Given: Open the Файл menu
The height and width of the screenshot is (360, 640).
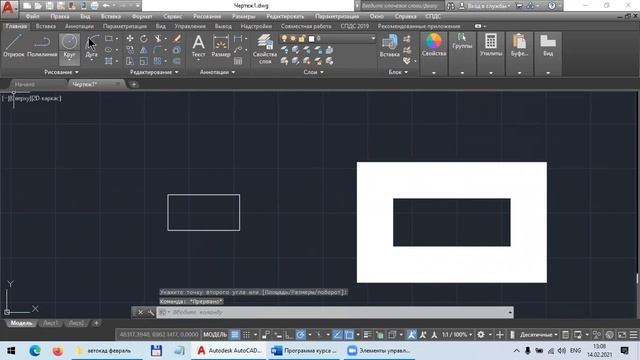Looking at the screenshot, I should [x=32, y=16].
